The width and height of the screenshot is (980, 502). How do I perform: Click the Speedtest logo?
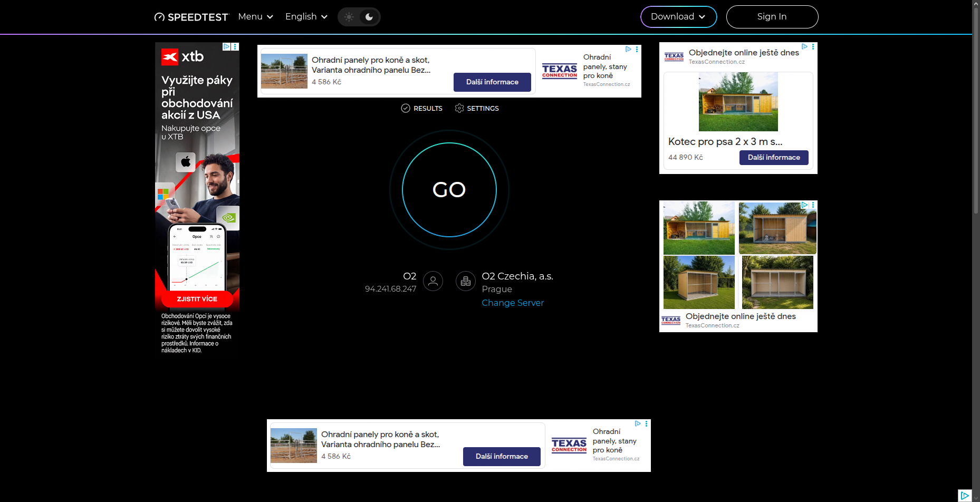(x=191, y=17)
